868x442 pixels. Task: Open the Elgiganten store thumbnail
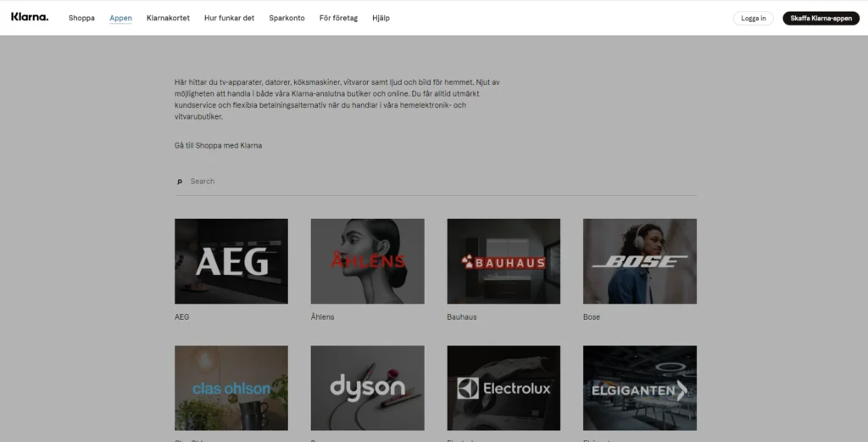tap(640, 389)
